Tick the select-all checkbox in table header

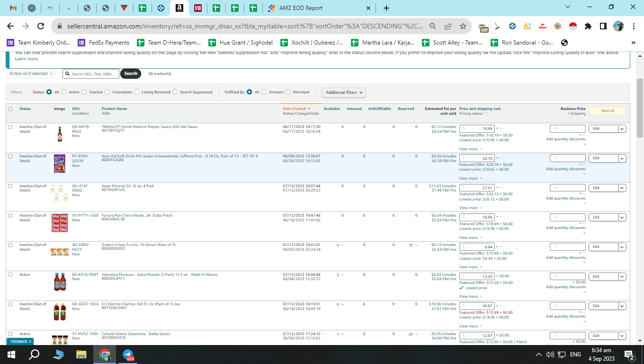tap(10, 109)
